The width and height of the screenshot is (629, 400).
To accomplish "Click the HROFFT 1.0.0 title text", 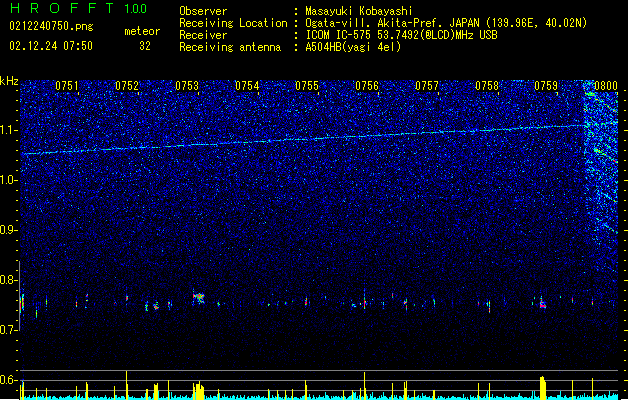I will tap(79, 8).
